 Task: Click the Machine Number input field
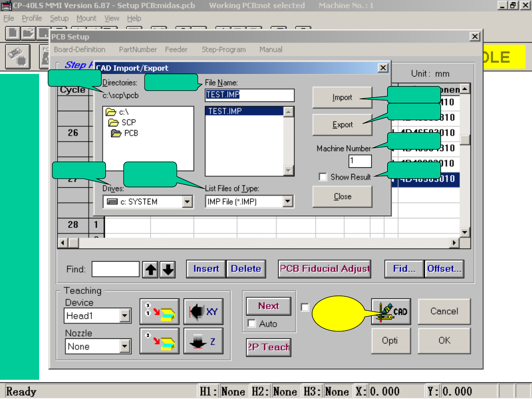click(x=360, y=161)
